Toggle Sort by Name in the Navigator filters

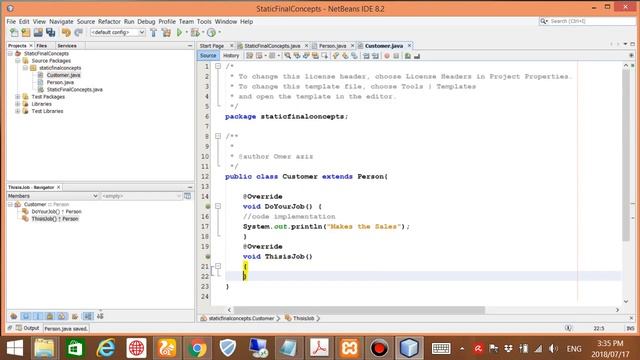[x=88, y=316]
